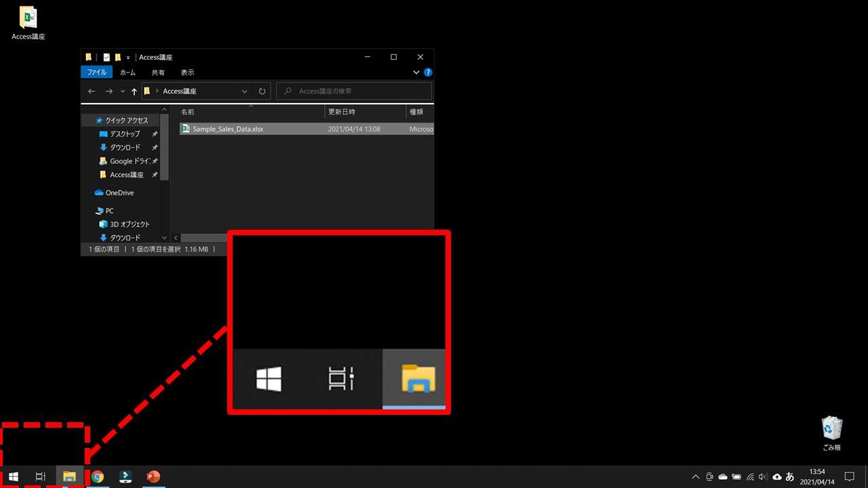Open Explorer help question mark icon
This screenshot has height=488, width=868.
pos(428,73)
